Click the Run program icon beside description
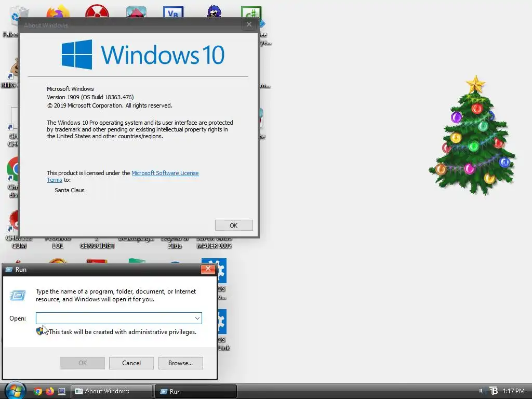The height and width of the screenshot is (399, 532). [18, 296]
